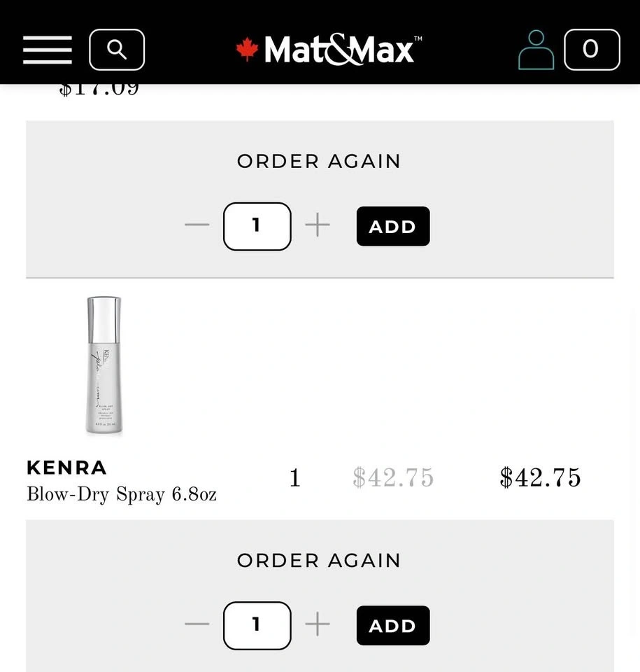
Task: Open the hamburger navigation menu
Action: click(x=48, y=50)
